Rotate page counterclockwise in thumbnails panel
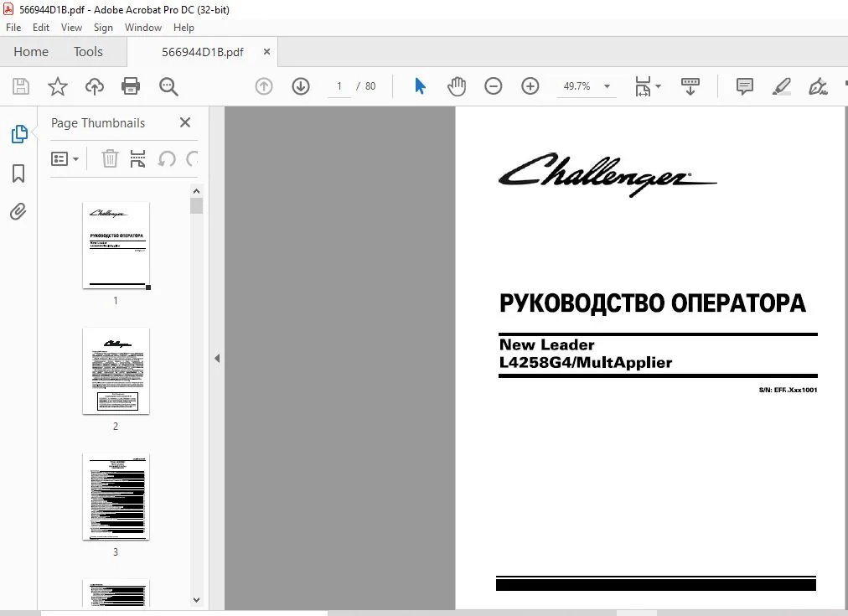Viewport: 848px width, 616px height. click(x=167, y=159)
